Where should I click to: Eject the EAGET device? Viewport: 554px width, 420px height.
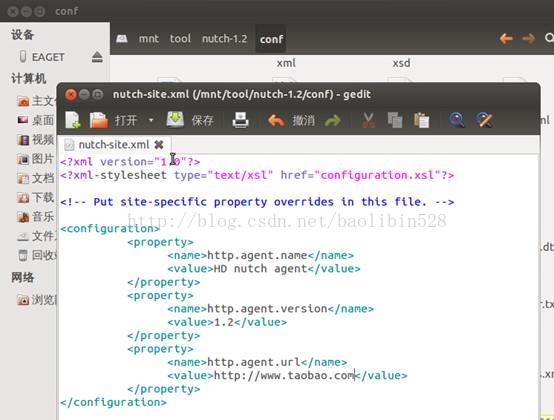[x=97, y=57]
